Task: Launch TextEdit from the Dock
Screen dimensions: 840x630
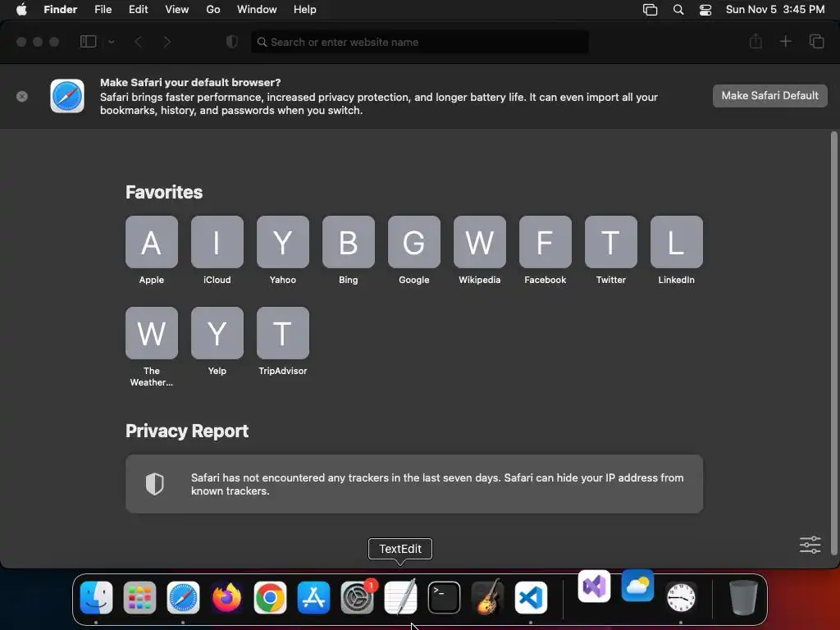Action: 400,597
